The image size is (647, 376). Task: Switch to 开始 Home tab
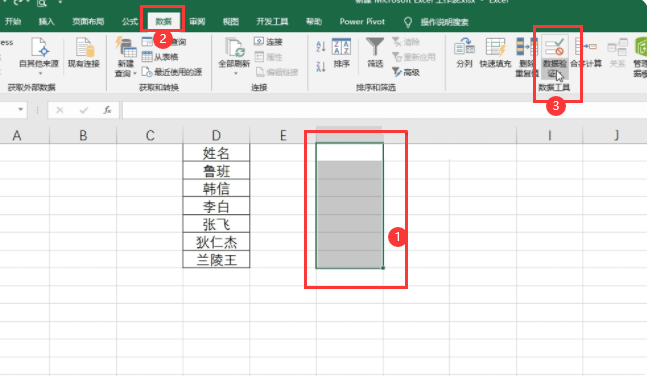13,22
